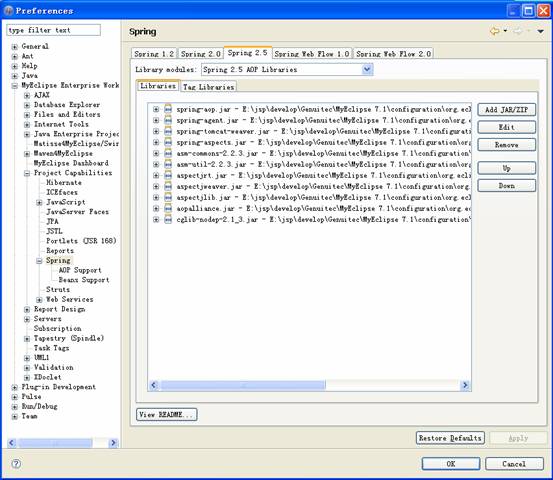Click the library list right scroll arrow

tap(465, 385)
